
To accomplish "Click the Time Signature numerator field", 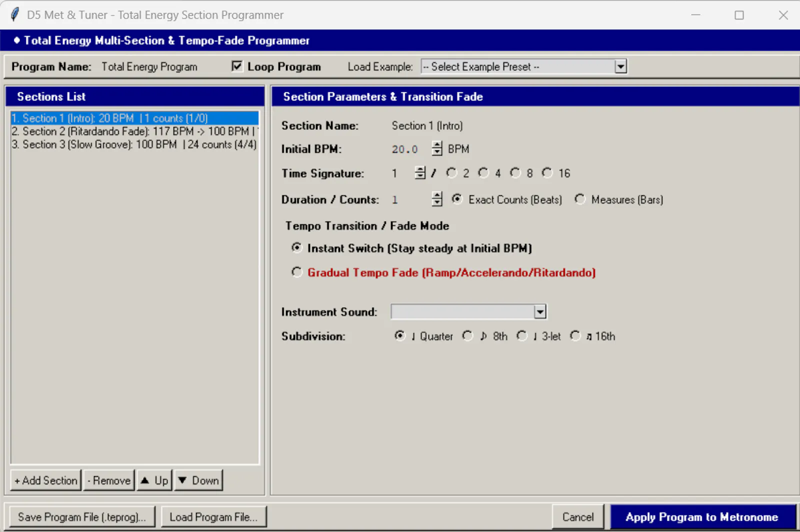I will point(402,173).
